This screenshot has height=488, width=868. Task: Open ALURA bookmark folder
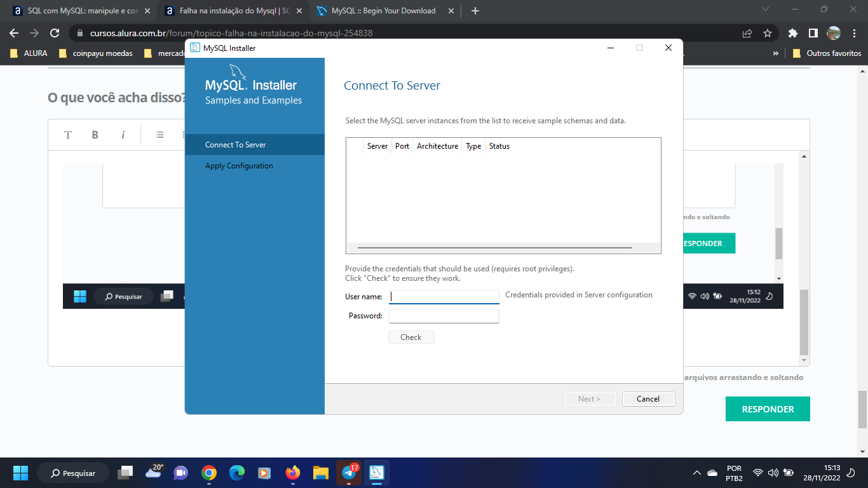(x=29, y=53)
